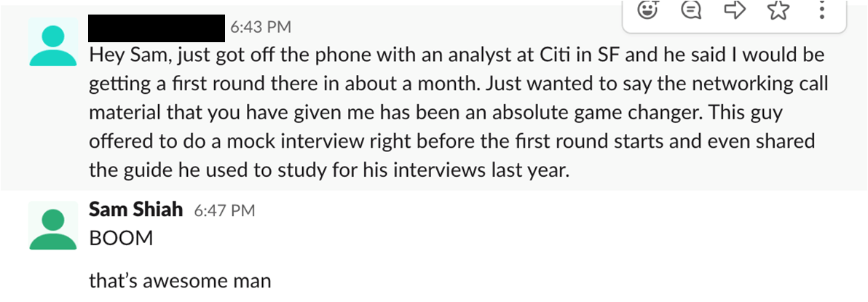Open the 6:47 PM message timestamp
Image resolution: width=868 pixels, height=302 pixels.
(x=224, y=211)
